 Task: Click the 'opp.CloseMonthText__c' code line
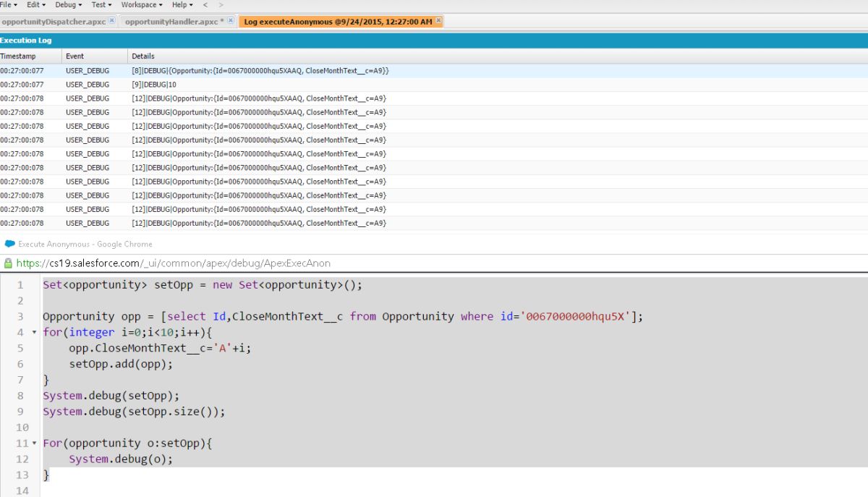tap(160, 348)
